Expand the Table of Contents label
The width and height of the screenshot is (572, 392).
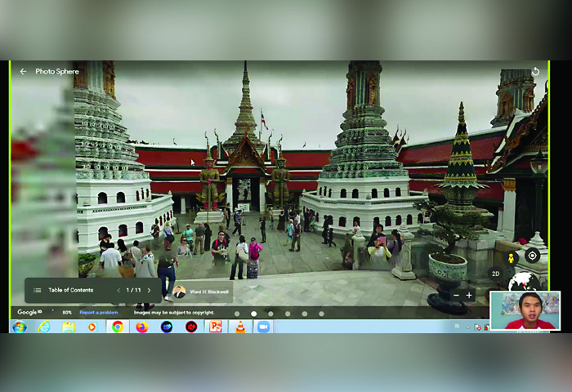pyautogui.click(x=70, y=290)
